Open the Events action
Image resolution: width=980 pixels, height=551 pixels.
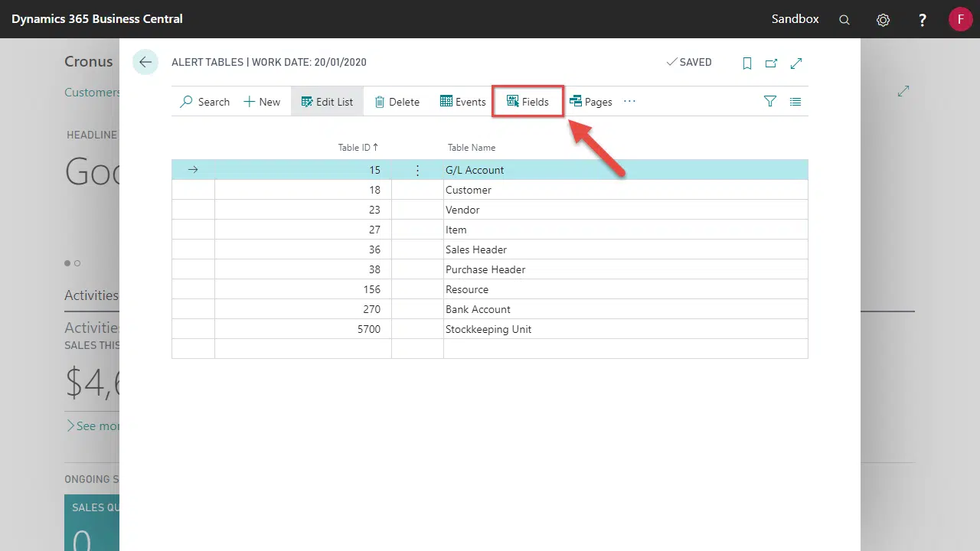(463, 102)
